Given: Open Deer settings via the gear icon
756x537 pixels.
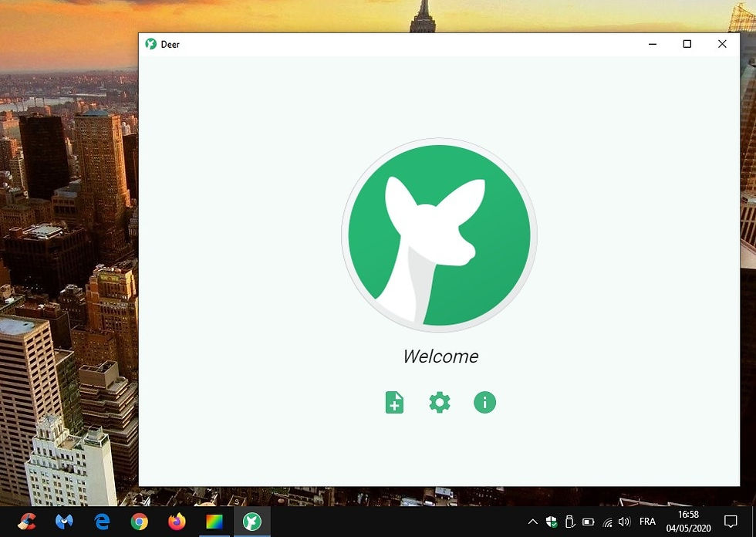Looking at the screenshot, I should pos(439,402).
